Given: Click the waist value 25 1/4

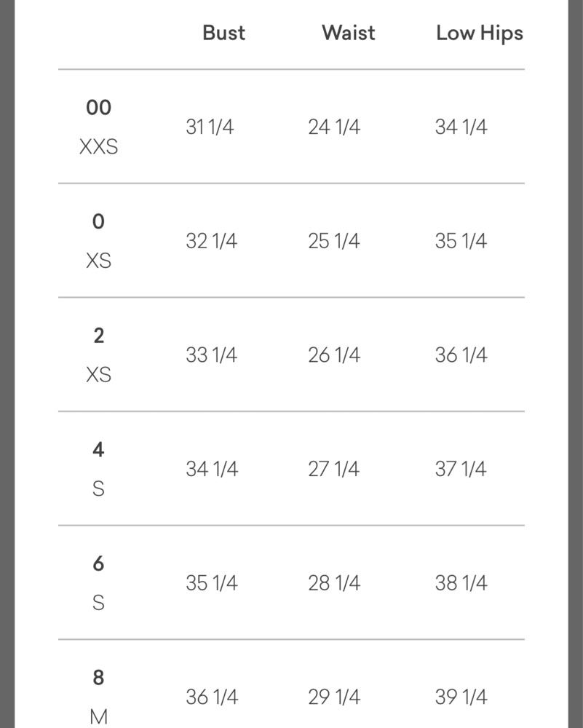Looking at the screenshot, I should point(334,241).
